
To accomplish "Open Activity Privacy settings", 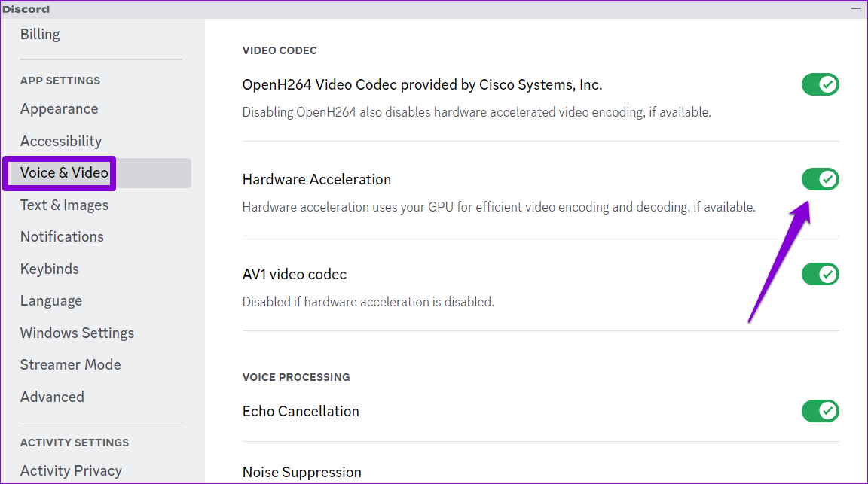I will coord(71,470).
